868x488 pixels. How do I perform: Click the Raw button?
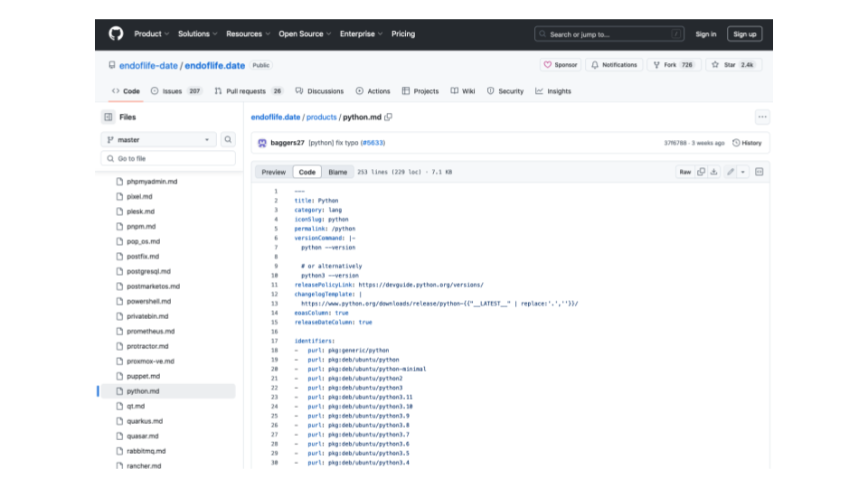click(x=685, y=172)
